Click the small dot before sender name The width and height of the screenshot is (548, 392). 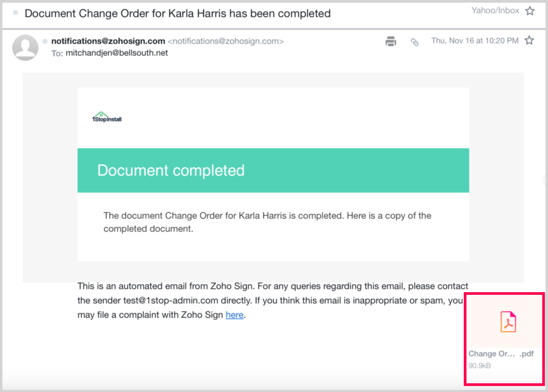pyautogui.click(x=45, y=41)
